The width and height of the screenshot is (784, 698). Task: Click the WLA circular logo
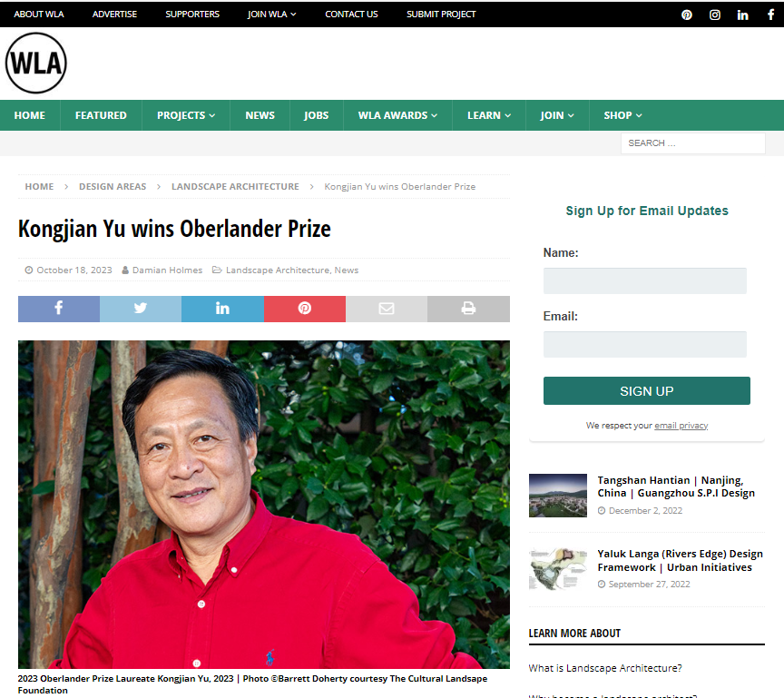pos(36,63)
